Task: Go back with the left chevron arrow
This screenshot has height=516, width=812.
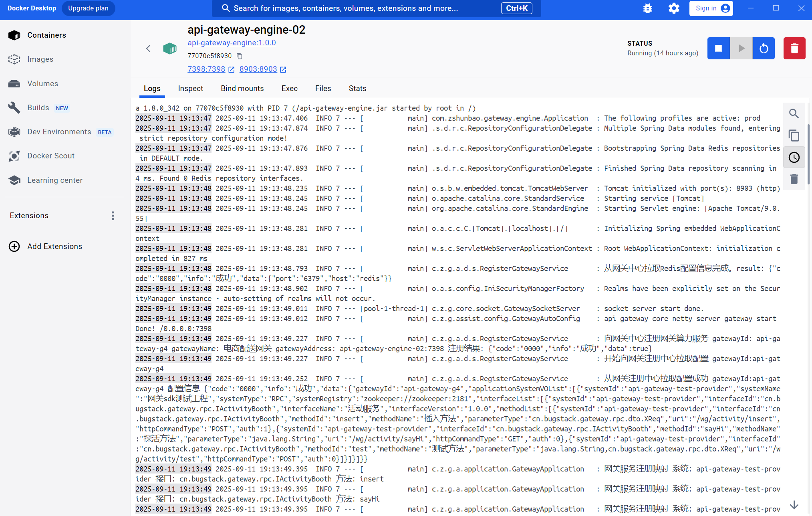Action: click(x=148, y=49)
